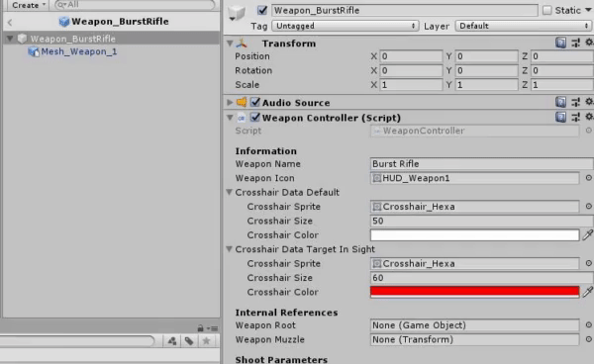Open Audio Source gear menu
The width and height of the screenshot is (594, 364).
coord(589,102)
